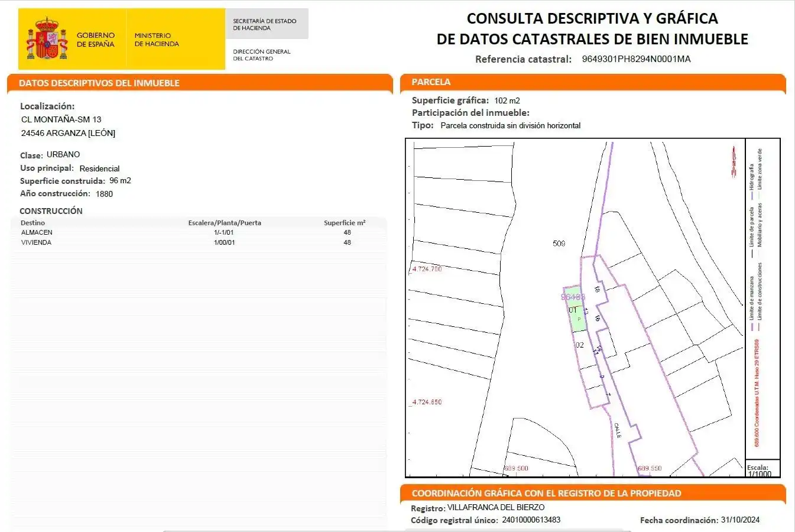The width and height of the screenshot is (795, 532).
Task: Click 'Participación del inmueble:' label
Action: pos(470,113)
